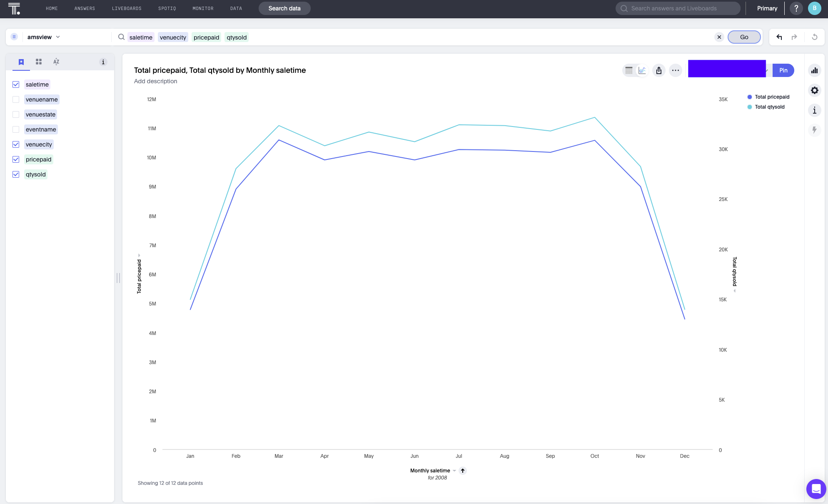
Task: Toggle Monthly saletime sort order arrow
Action: coord(463,471)
